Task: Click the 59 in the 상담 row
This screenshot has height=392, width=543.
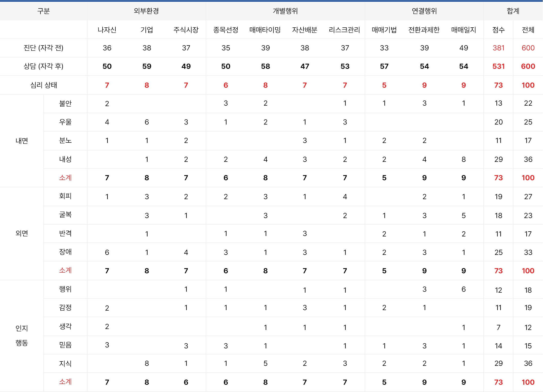Action: tap(147, 66)
